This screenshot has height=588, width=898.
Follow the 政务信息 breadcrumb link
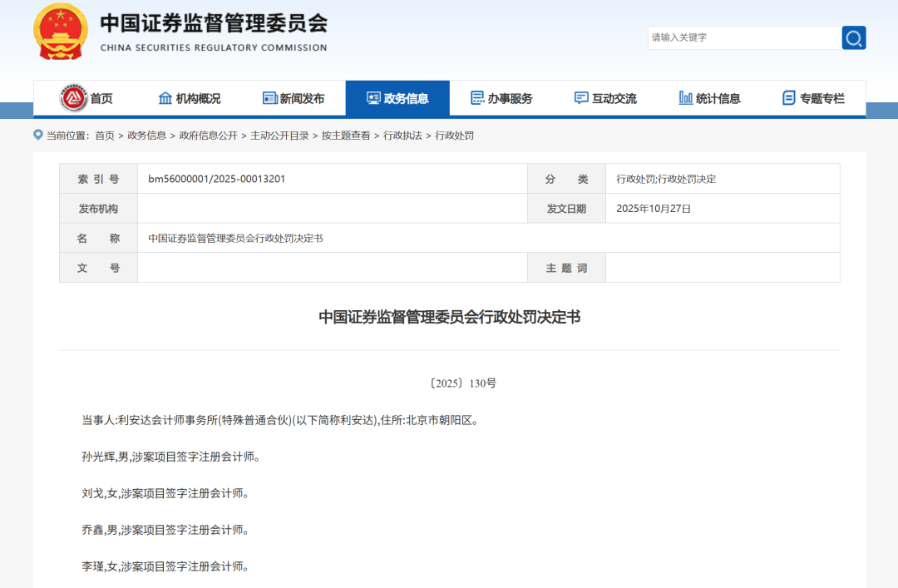pos(146,136)
